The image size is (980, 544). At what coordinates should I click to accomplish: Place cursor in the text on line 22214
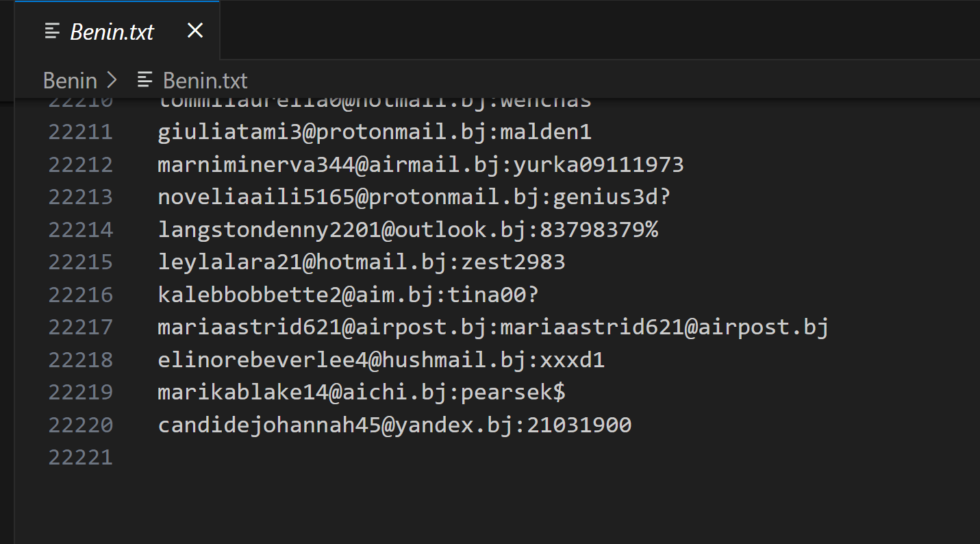point(407,230)
